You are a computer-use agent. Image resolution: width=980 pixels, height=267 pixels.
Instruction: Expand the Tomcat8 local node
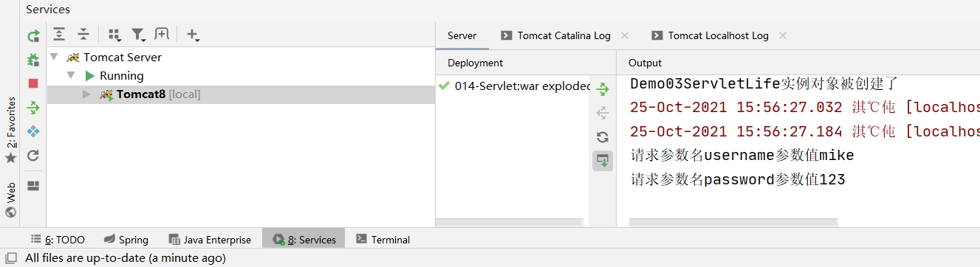(x=86, y=94)
